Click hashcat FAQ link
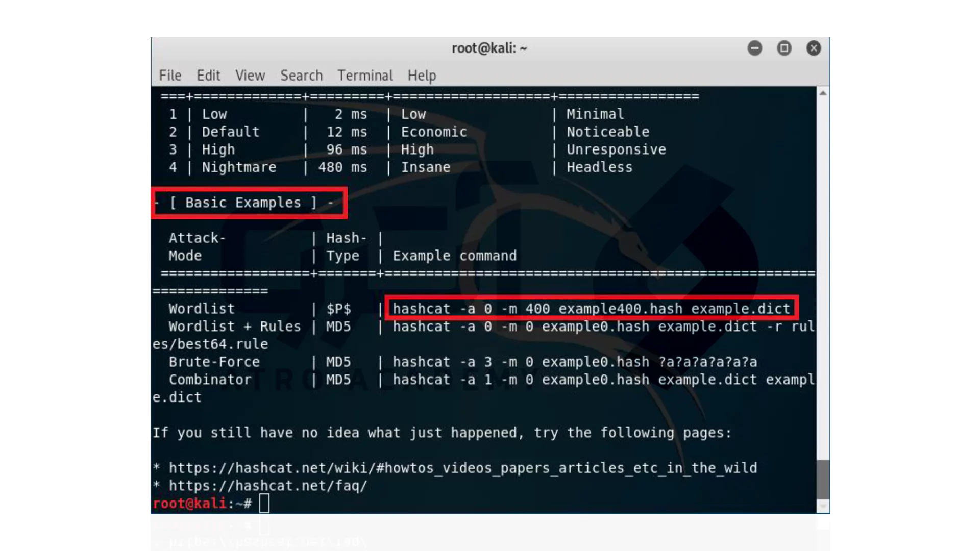Viewport: 980px width, 551px height. 267,485
